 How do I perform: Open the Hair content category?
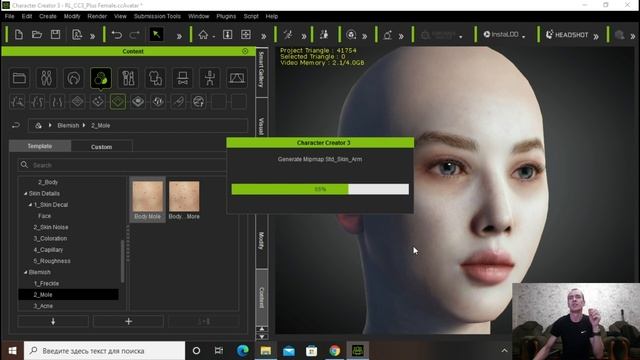[x=73, y=78]
